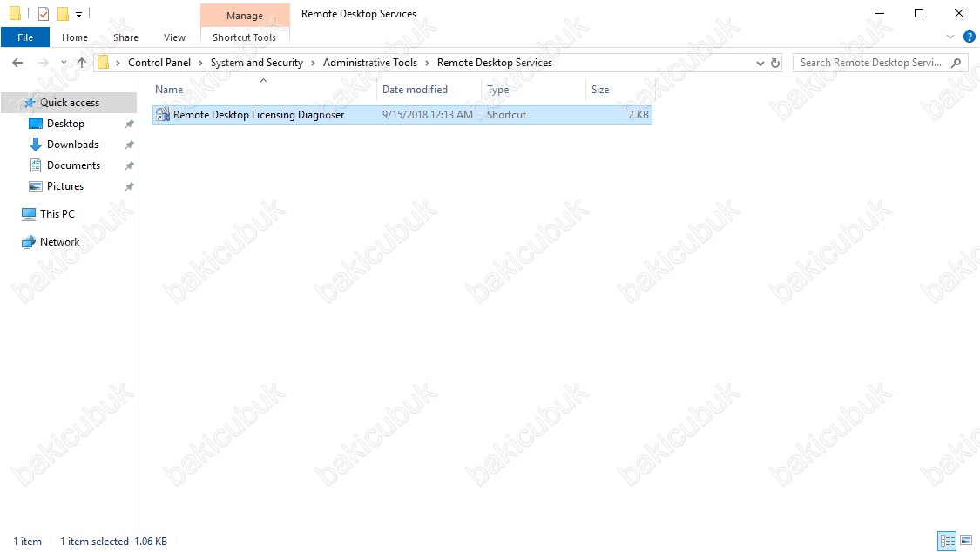
Task: Click the Control Panel breadcrumb
Action: (159, 63)
